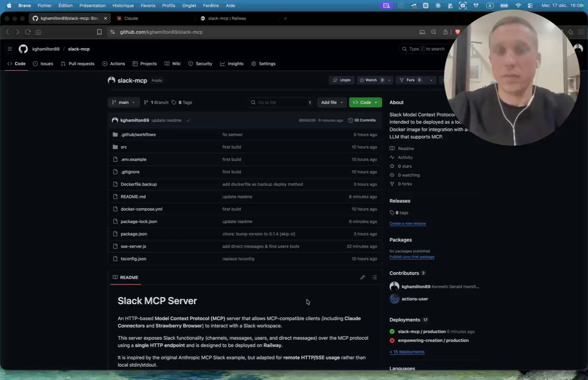This screenshot has height=380, width=588.
Task: Edit README with pencil icon
Action: click(x=362, y=277)
